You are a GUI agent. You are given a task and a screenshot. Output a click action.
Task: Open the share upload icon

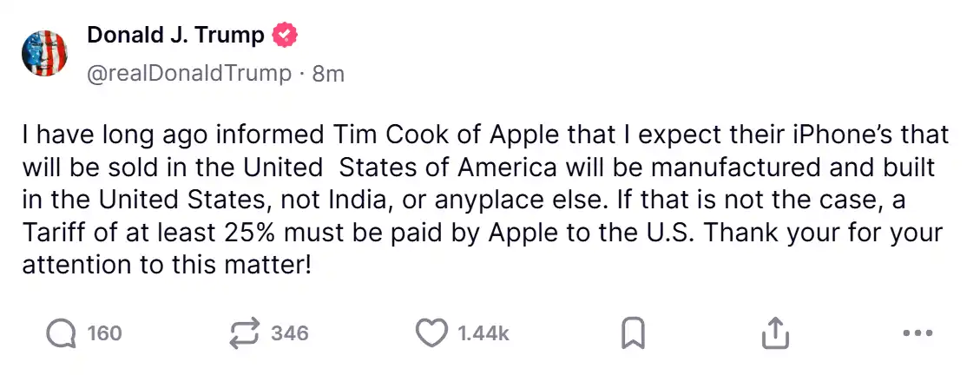pos(774,332)
